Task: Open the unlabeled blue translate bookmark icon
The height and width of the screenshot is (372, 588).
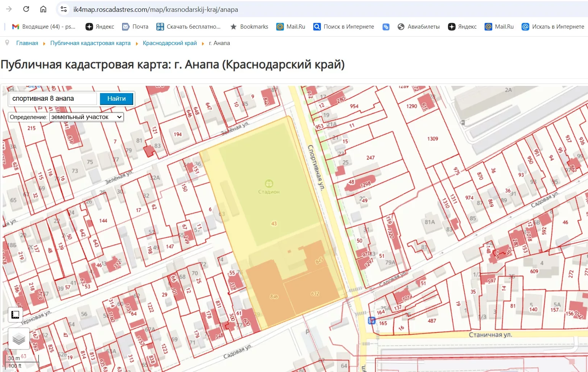Action: pyautogui.click(x=386, y=27)
